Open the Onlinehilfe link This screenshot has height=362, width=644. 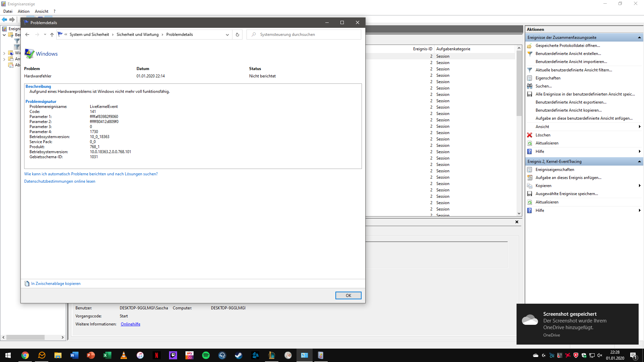coord(130,324)
